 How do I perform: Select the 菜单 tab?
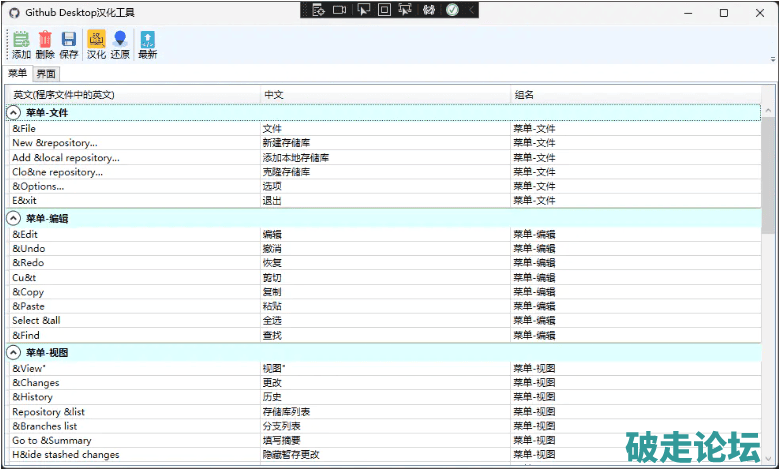tap(17, 74)
